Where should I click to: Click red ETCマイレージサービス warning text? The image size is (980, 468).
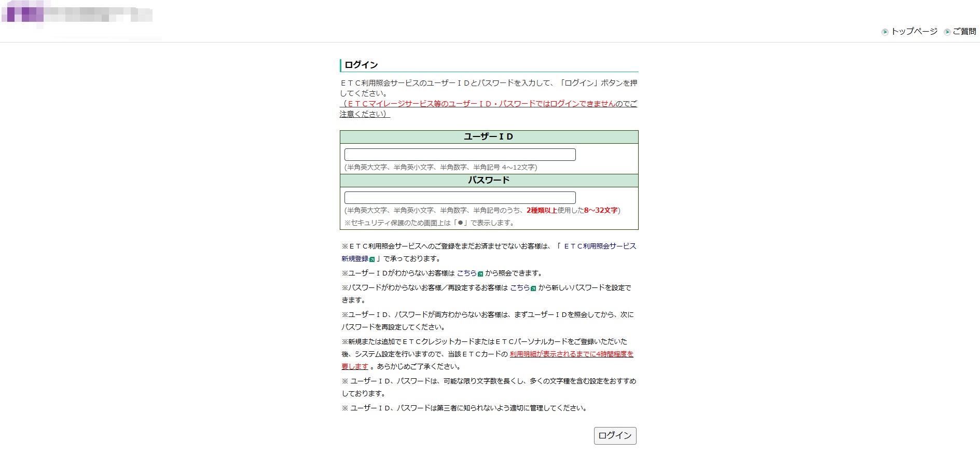(480, 104)
